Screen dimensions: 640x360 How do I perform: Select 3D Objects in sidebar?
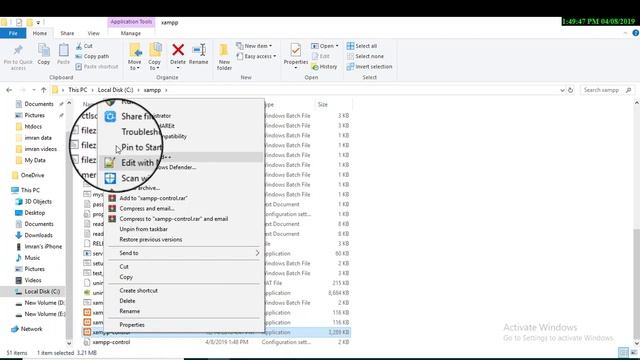point(38,202)
